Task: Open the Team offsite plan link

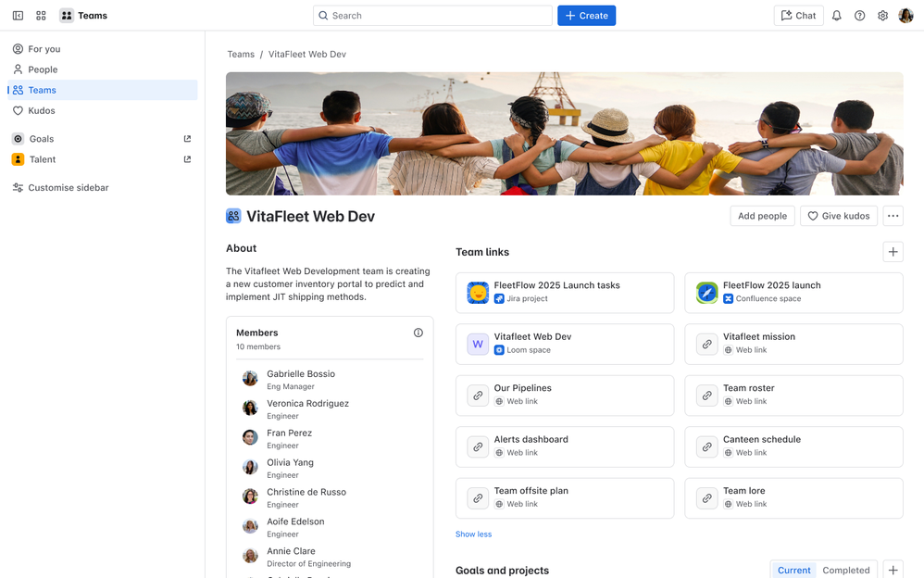Action: [565, 497]
